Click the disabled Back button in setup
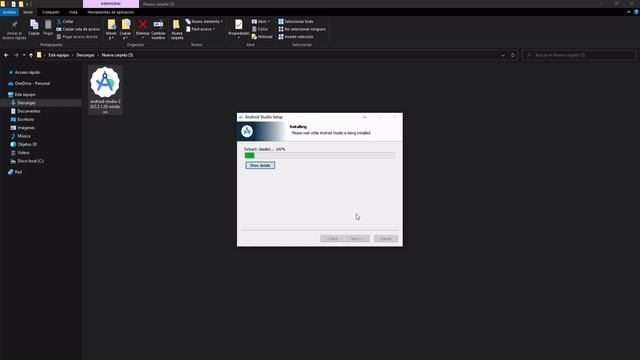 [x=332, y=239]
